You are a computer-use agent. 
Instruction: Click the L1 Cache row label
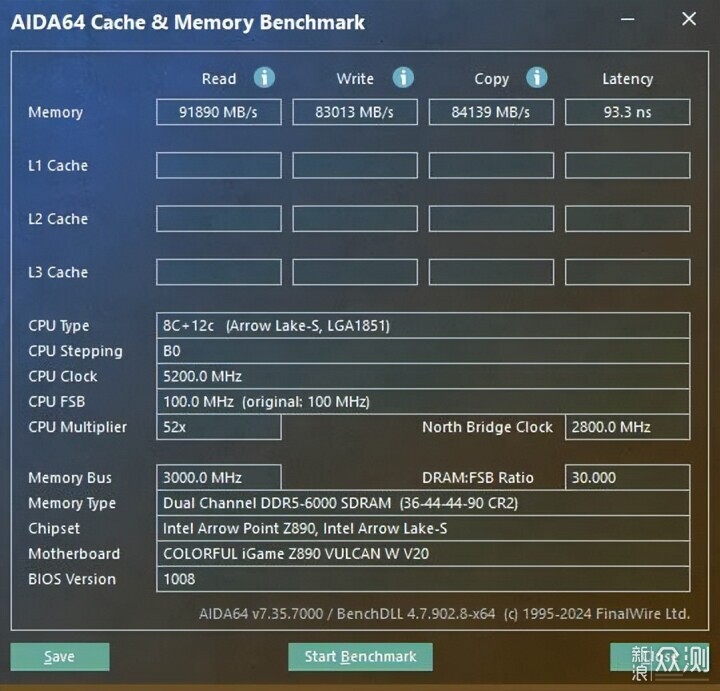tap(58, 165)
